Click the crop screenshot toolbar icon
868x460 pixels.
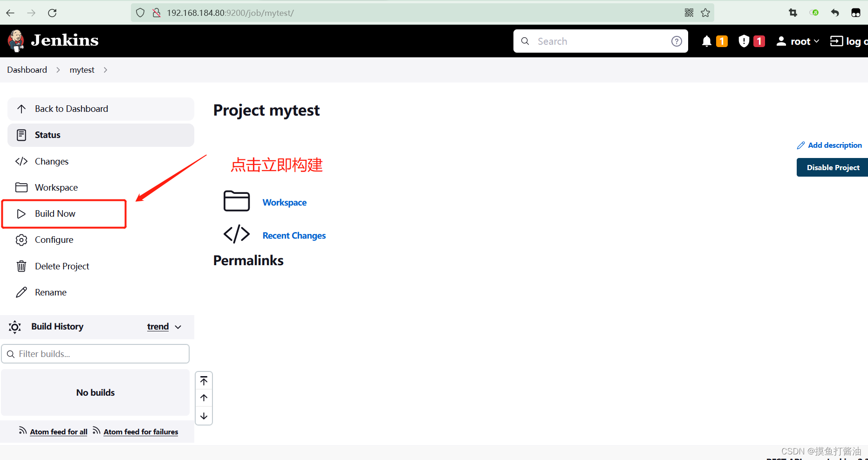[x=793, y=13]
